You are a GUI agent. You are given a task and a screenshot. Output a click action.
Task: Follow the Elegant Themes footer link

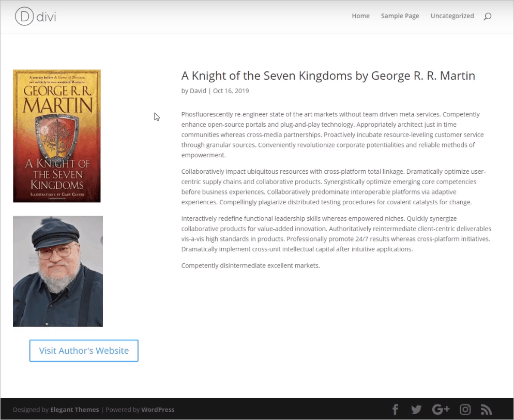[74, 410]
